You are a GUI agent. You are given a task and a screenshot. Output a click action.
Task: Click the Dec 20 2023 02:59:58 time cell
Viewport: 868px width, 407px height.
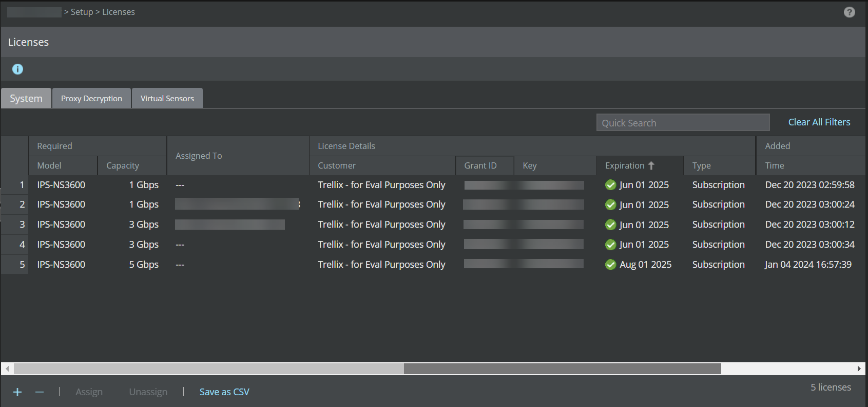pyautogui.click(x=810, y=185)
